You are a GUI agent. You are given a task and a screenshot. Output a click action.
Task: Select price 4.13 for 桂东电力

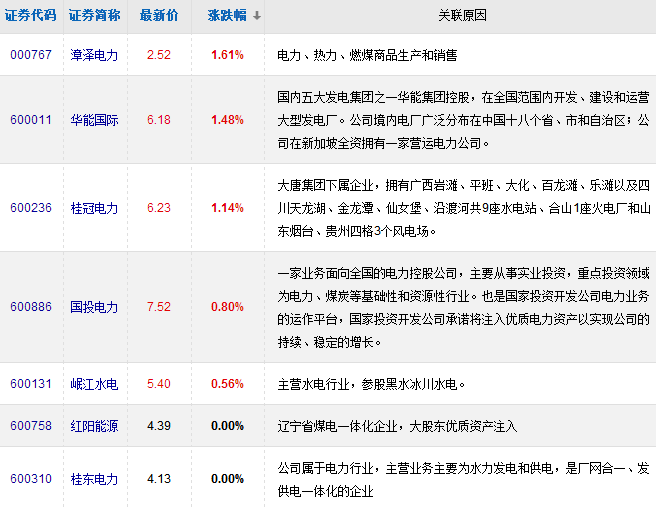pyautogui.click(x=159, y=479)
